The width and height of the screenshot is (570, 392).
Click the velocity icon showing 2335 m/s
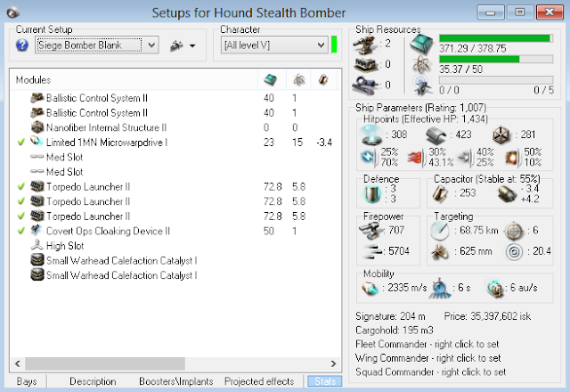[370, 289]
